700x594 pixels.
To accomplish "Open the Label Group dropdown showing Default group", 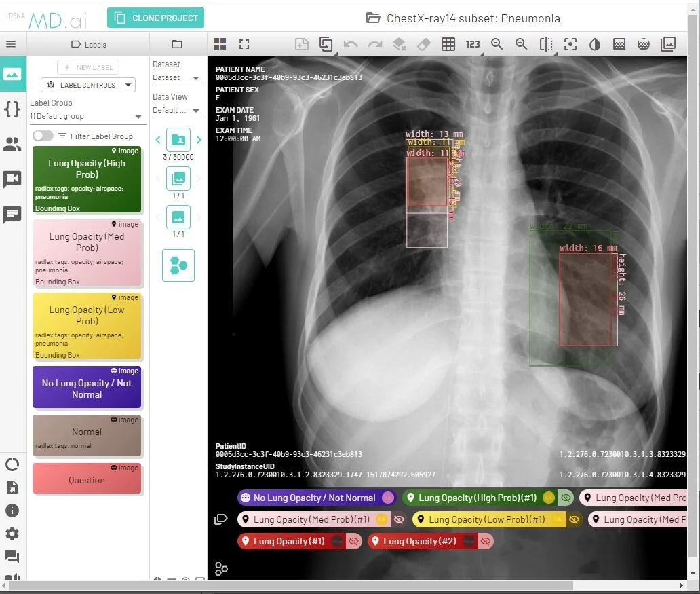I will point(87,116).
